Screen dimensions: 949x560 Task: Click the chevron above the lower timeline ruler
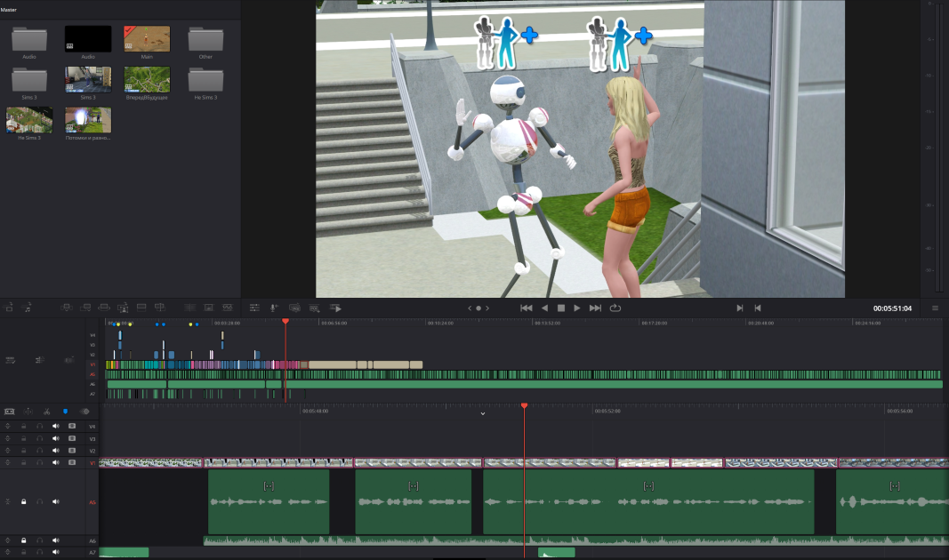coord(483,413)
